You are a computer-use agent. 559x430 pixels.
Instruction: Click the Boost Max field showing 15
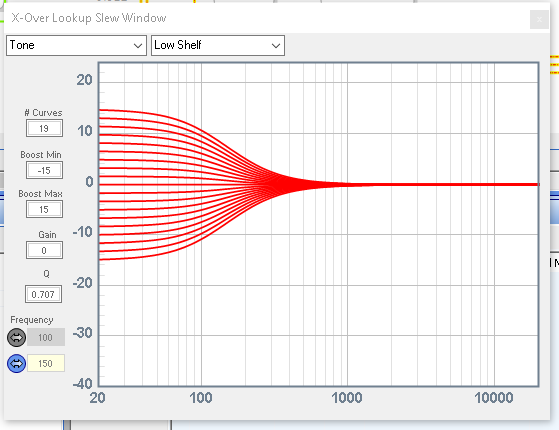coord(44,209)
